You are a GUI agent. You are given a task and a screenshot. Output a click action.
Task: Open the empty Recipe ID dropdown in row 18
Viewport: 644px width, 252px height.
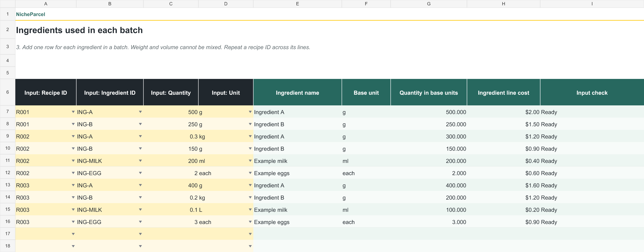point(73,246)
